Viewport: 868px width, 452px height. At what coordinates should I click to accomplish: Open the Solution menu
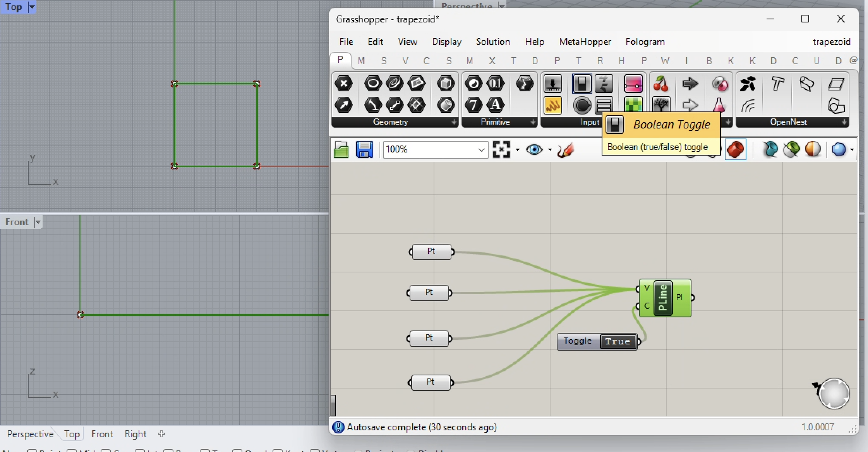(x=492, y=42)
